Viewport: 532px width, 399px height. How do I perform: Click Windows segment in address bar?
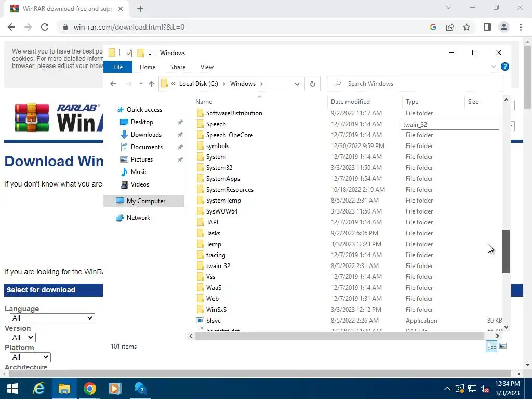point(243,84)
